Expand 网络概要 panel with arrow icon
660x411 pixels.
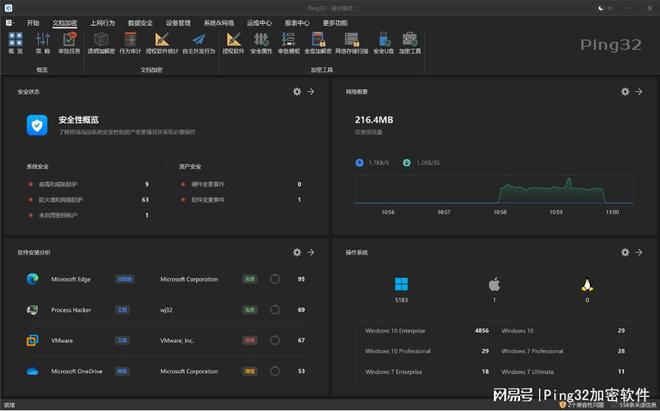point(640,92)
